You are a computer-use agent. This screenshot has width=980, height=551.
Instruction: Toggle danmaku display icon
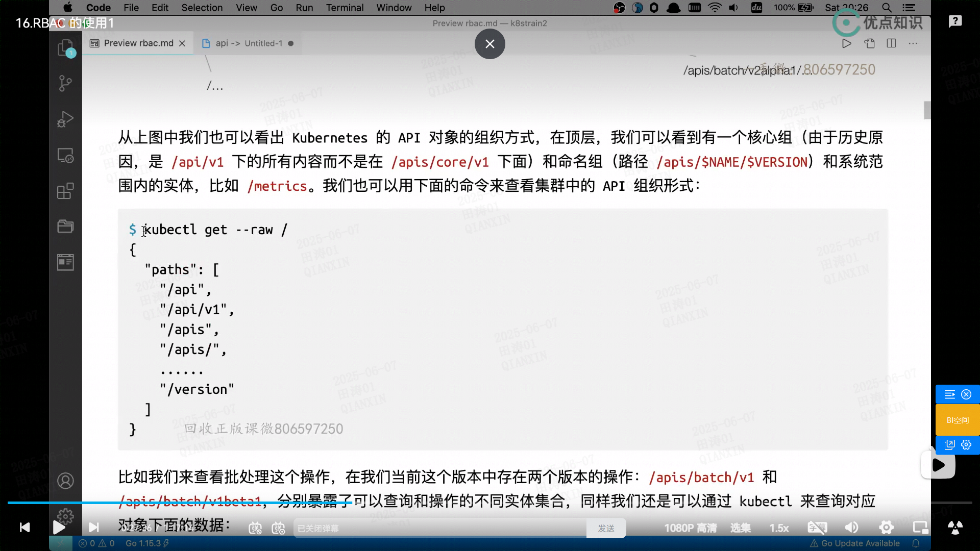click(255, 529)
